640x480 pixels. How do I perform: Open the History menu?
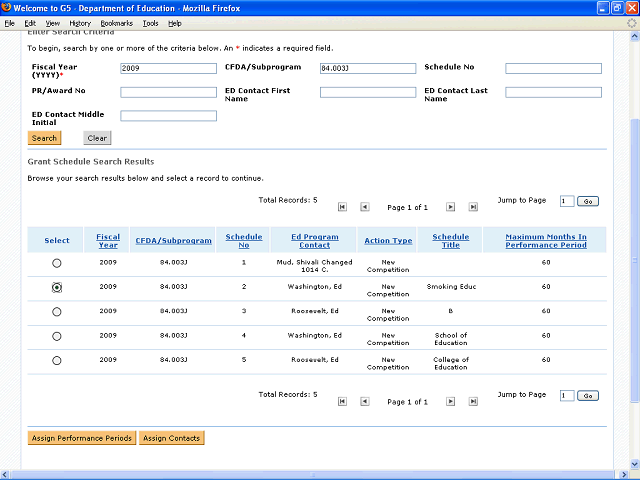pos(80,22)
